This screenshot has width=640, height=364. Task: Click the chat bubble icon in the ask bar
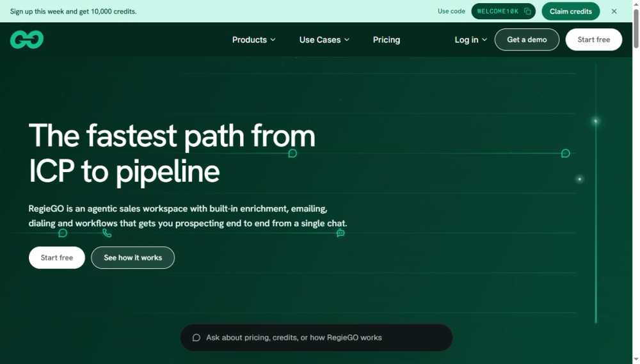(196, 338)
